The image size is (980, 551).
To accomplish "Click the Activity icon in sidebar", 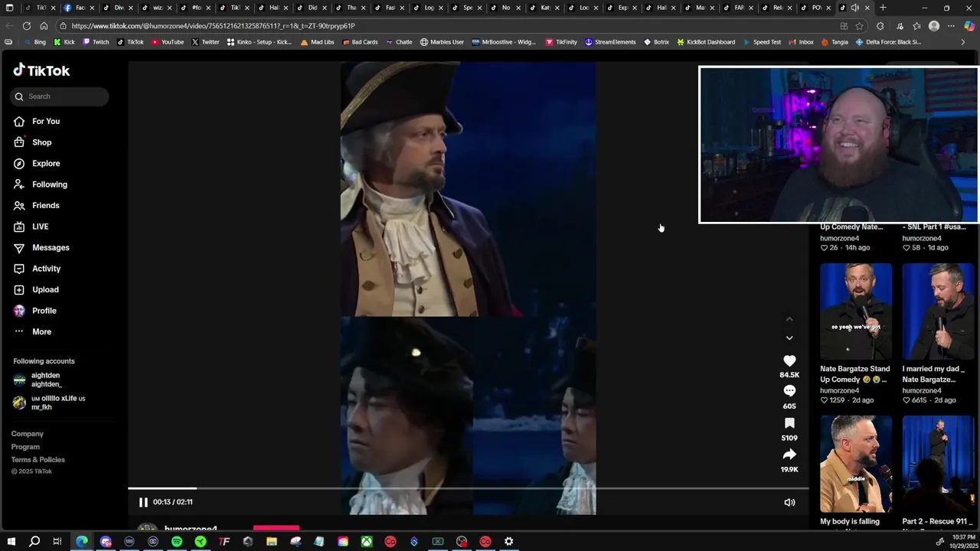I will coord(19,269).
